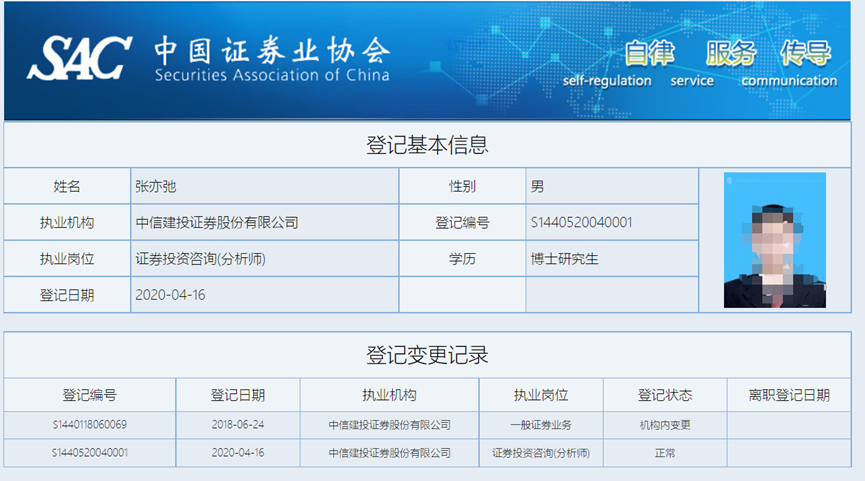The width and height of the screenshot is (865, 481).
Task: Click the 'Securities Association of China' subtitle
Action: coord(272,75)
